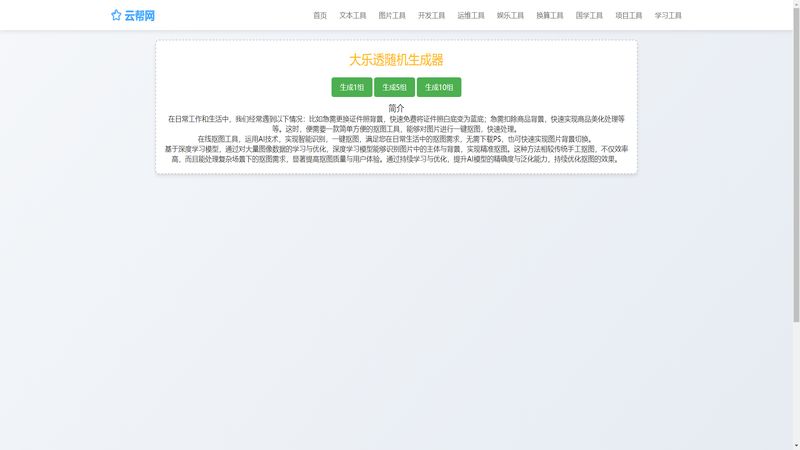The height and width of the screenshot is (450, 800).
Task: Open the 图片工具 menu
Action: (392, 16)
